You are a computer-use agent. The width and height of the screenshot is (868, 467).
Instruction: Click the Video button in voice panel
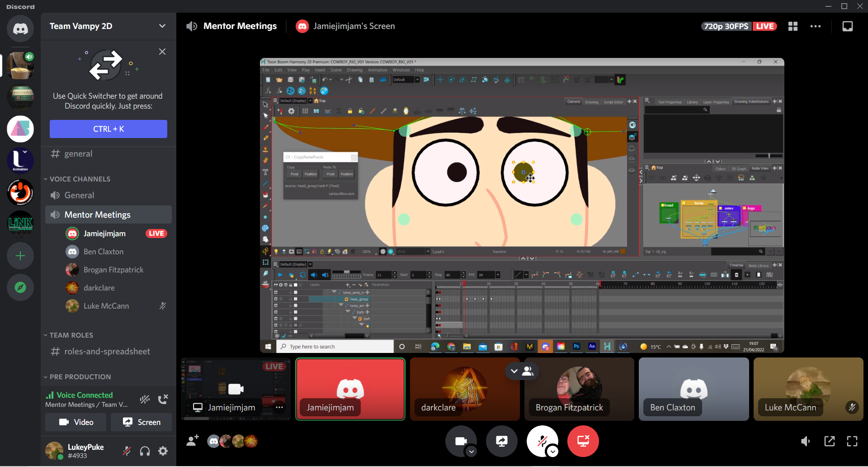click(76, 422)
